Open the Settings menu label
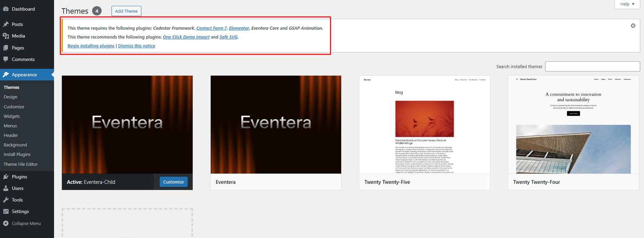This screenshot has width=644, height=238. (20, 212)
